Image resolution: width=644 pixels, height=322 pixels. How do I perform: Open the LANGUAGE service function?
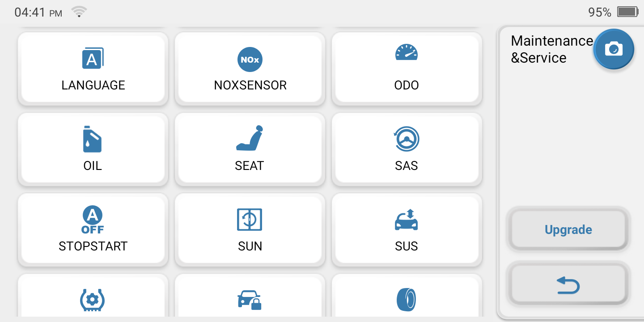click(x=93, y=68)
